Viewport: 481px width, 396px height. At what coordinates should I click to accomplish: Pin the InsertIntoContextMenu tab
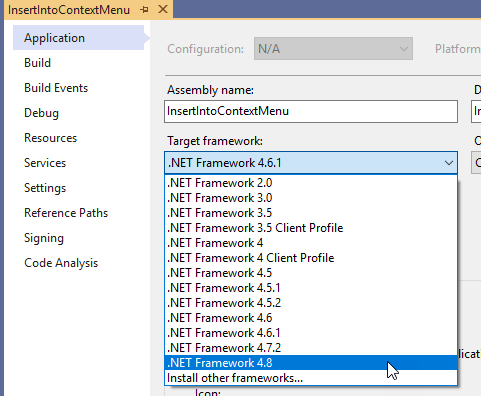point(144,10)
